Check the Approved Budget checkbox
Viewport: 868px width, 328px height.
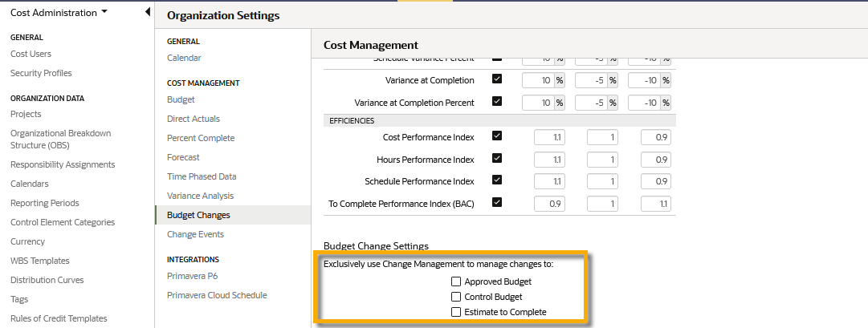(456, 281)
